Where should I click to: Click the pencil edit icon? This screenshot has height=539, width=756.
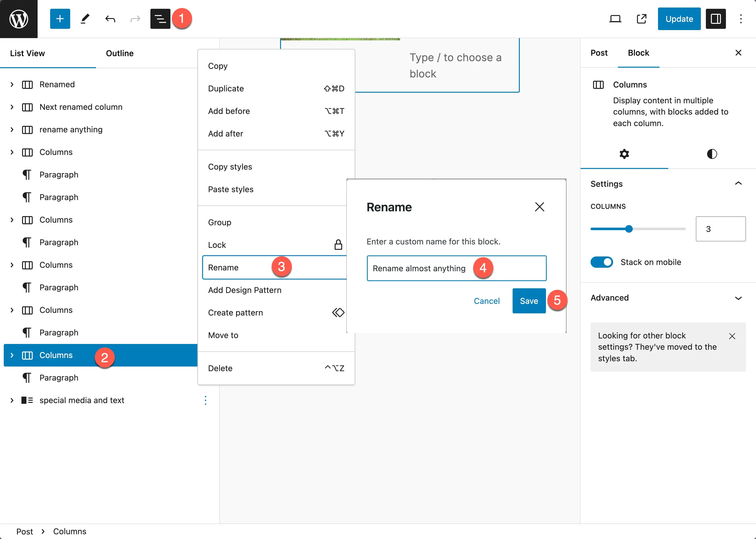pos(85,18)
